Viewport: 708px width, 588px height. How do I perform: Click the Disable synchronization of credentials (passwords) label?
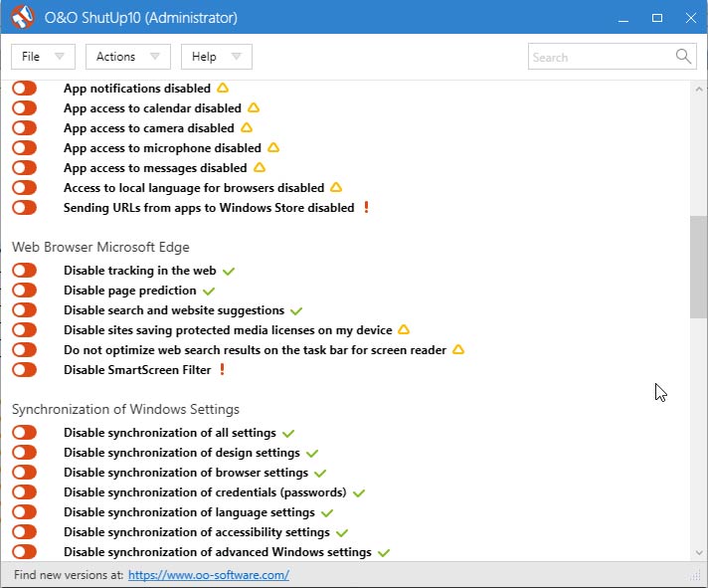205,492
